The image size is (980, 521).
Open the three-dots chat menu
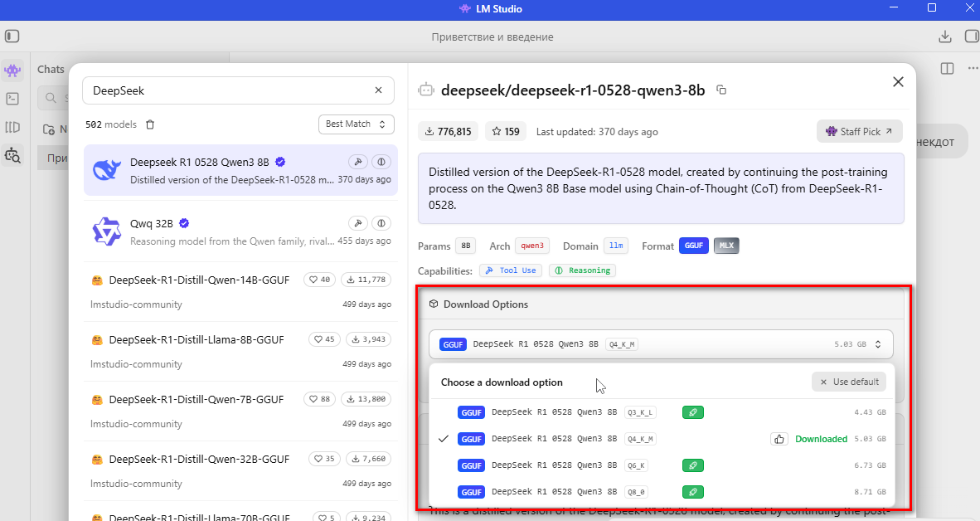coord(973,68)
